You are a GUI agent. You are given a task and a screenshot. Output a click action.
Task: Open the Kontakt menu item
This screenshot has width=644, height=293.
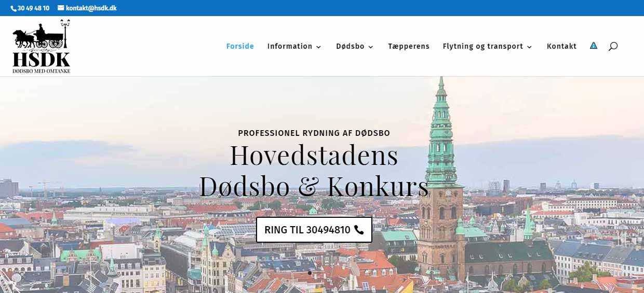point(561,46)
